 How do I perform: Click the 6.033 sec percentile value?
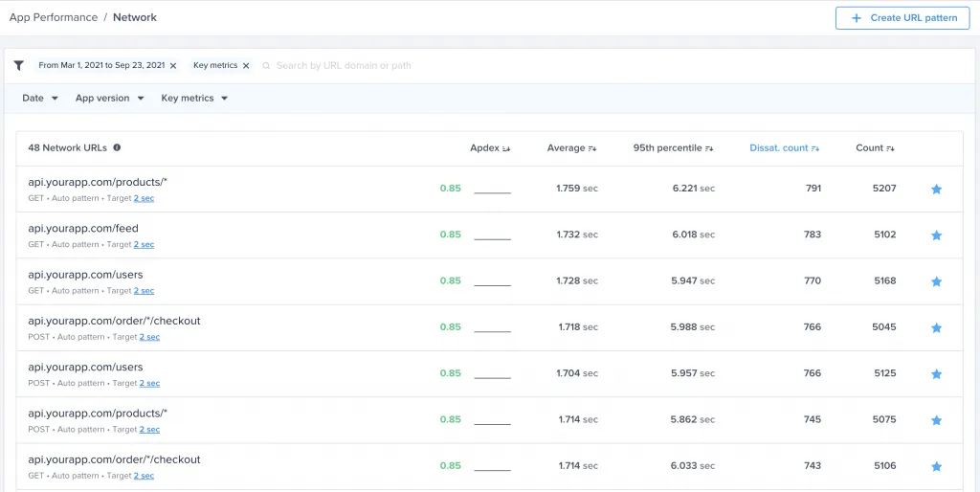(x=693, y=466)
